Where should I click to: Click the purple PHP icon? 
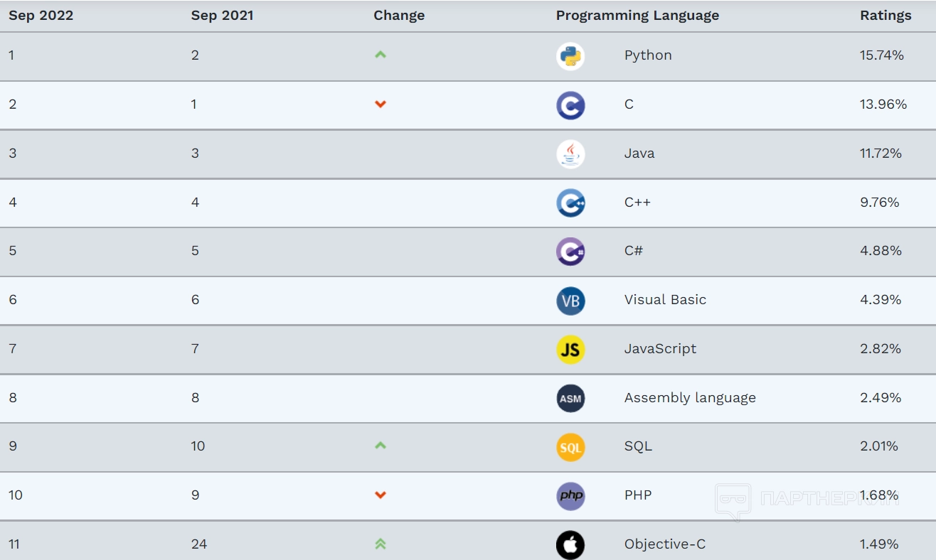pos(570,495)
